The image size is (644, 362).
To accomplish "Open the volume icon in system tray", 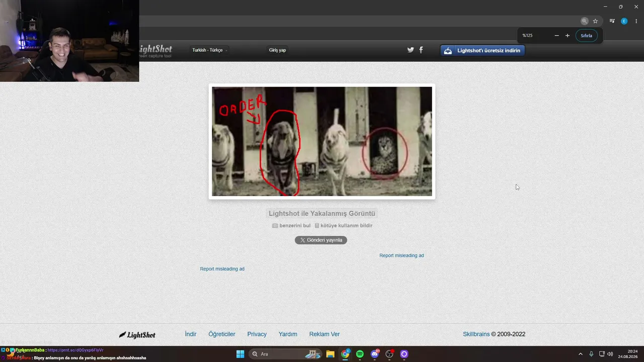I will (x=610, y=354).
